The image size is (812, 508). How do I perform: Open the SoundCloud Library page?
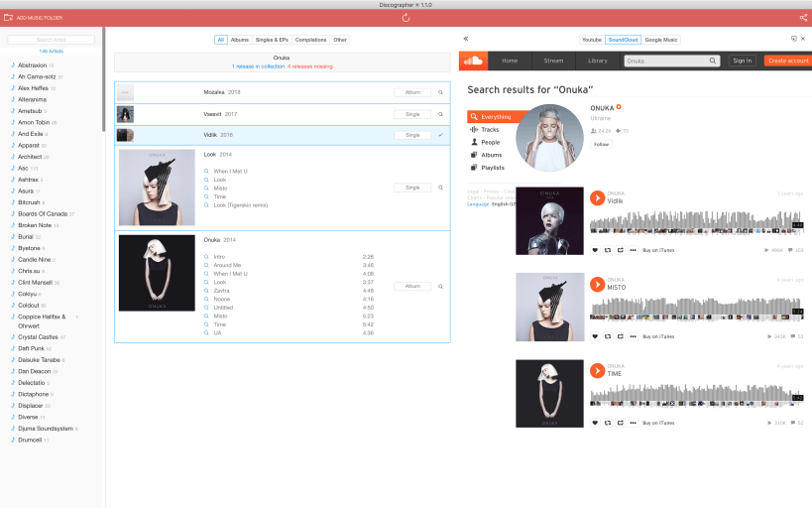pos(598,61)
